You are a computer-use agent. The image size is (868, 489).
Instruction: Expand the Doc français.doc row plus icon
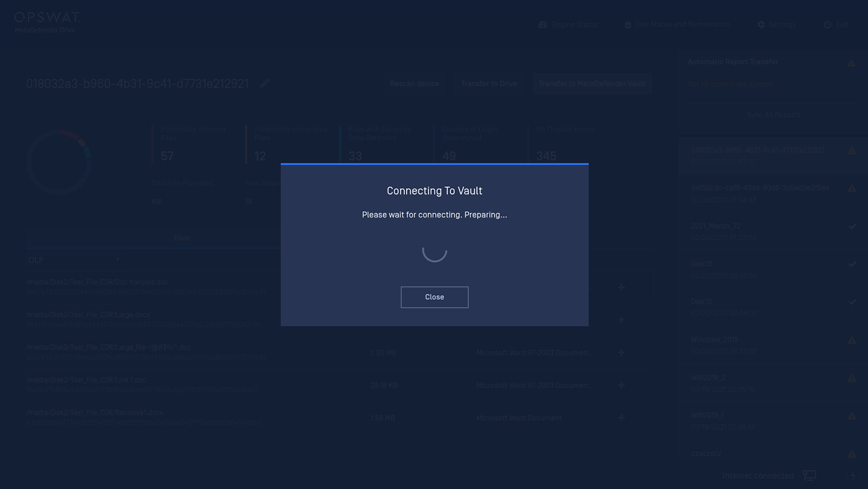click(x=621, y=287)
